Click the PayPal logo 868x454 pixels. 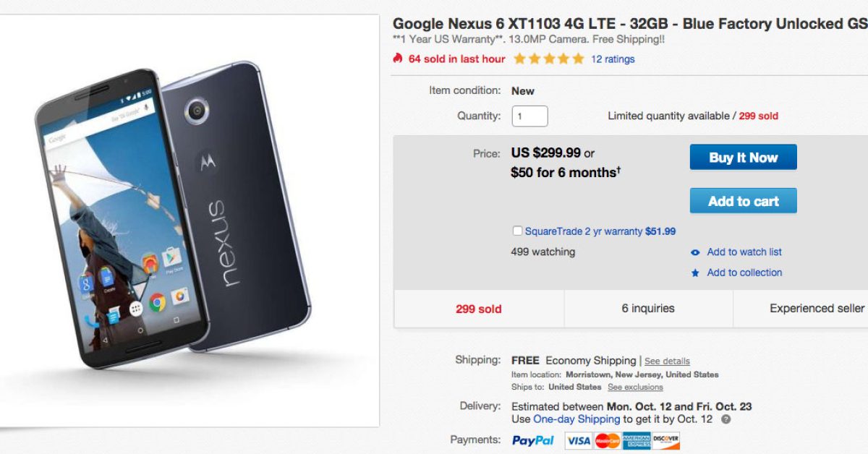tap(533, 440)
